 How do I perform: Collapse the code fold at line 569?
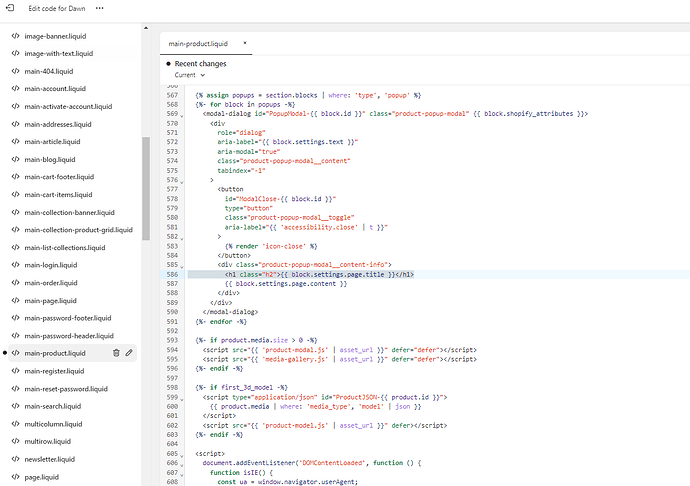[x=182, y=115]
